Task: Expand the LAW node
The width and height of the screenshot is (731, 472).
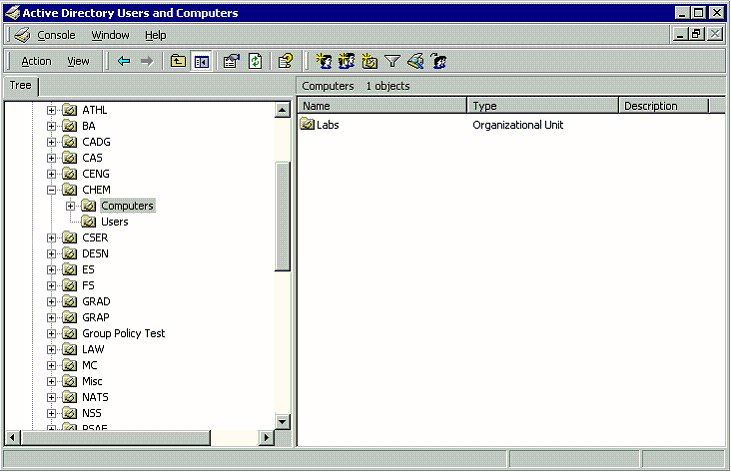Action: click(51, 349)
